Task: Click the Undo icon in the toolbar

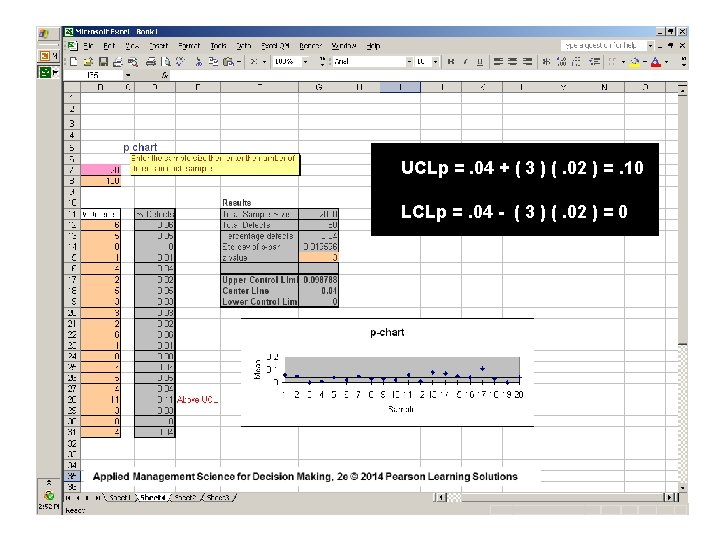Action: point(253,62)
